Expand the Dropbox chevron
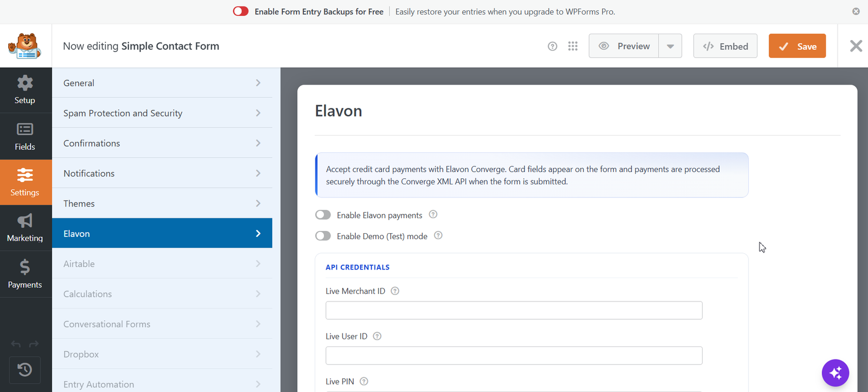Image resolution: width=868 pixels, height=392 pixels. [258, 354]
